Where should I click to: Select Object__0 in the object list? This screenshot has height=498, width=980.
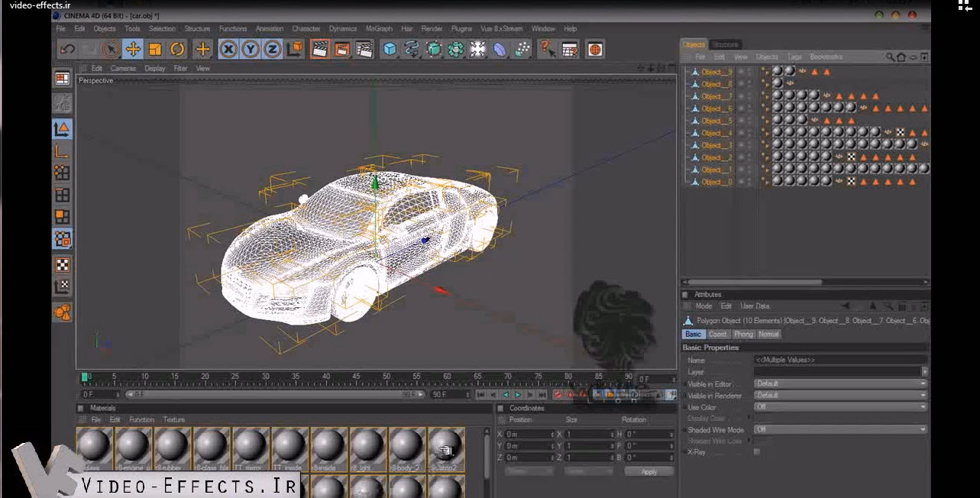coord(717,182)
